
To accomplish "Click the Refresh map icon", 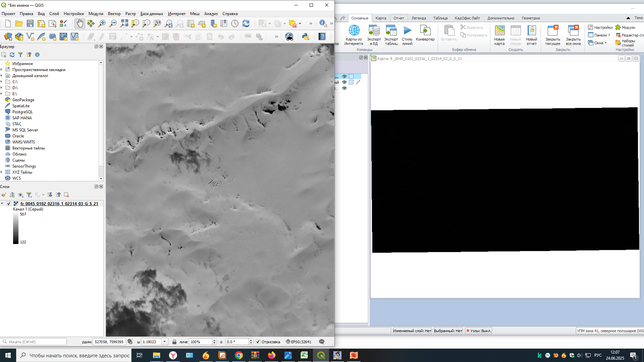I will pos(246,23).
